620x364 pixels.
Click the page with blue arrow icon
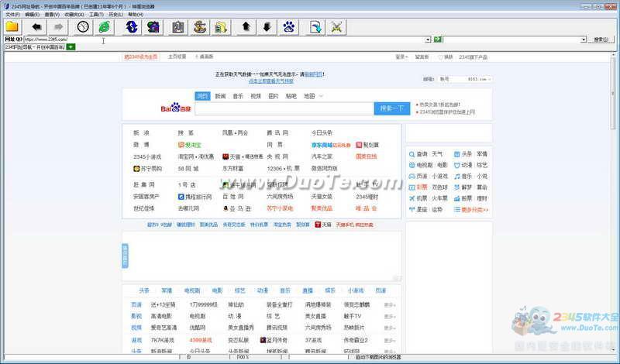[315, 27]
